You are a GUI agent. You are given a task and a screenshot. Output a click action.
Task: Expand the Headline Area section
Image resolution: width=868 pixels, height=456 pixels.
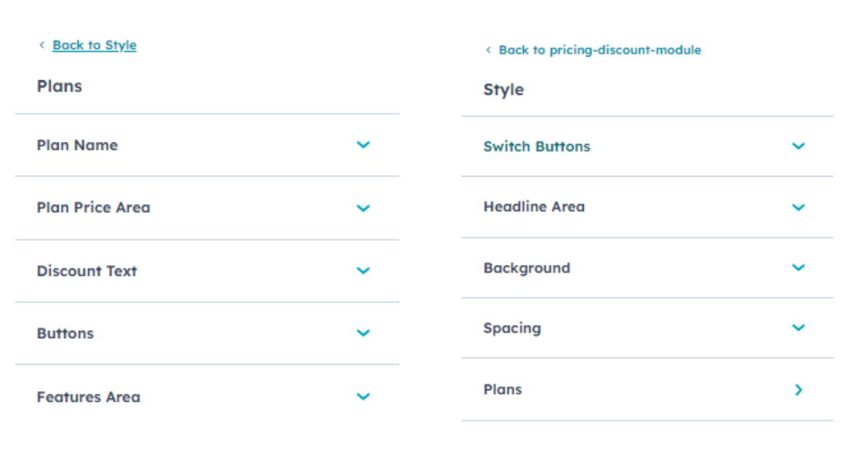coord(799,207)
